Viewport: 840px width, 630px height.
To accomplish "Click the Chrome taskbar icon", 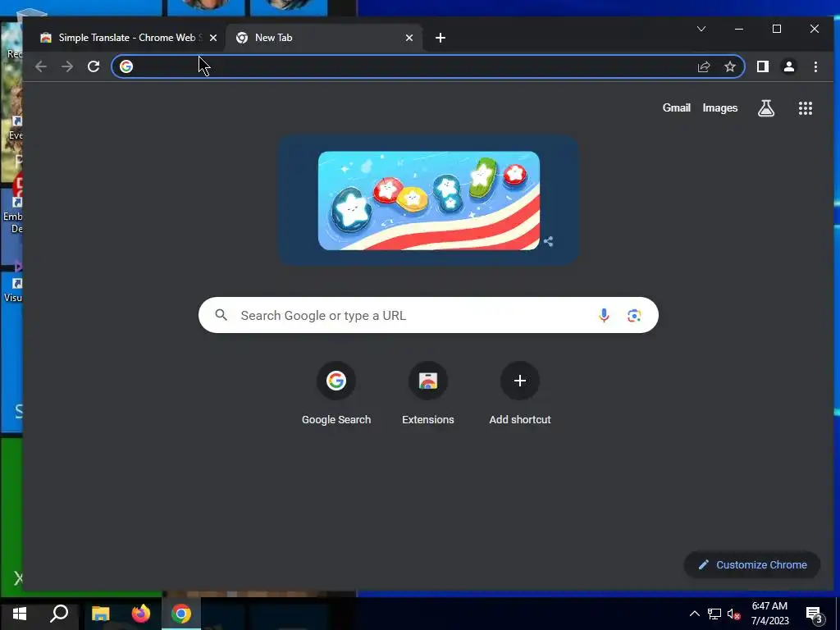I will click(181, 614).
